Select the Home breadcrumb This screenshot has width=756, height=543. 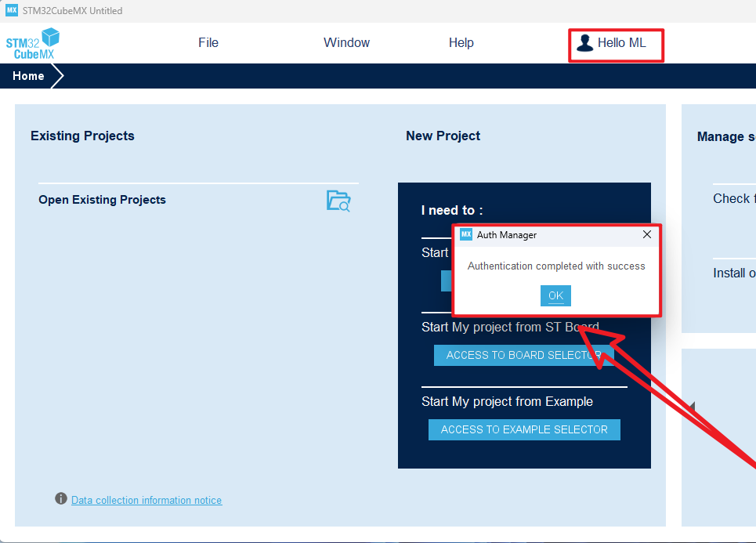[28, 76]
